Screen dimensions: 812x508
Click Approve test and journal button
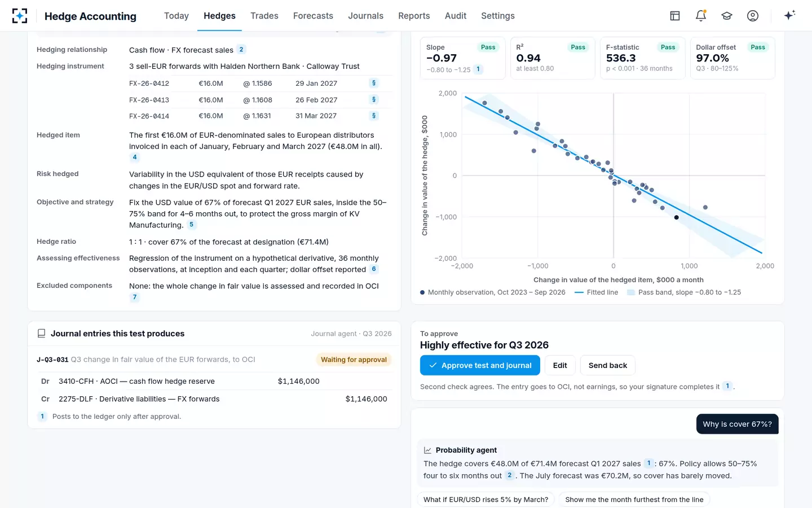click(480, 365)
